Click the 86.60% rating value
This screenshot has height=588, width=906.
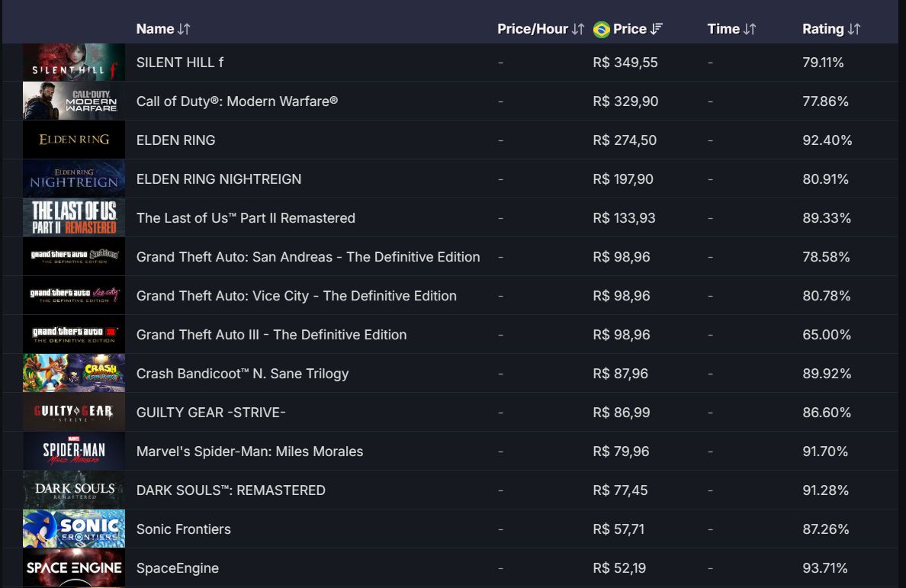(x=826, y=413)
